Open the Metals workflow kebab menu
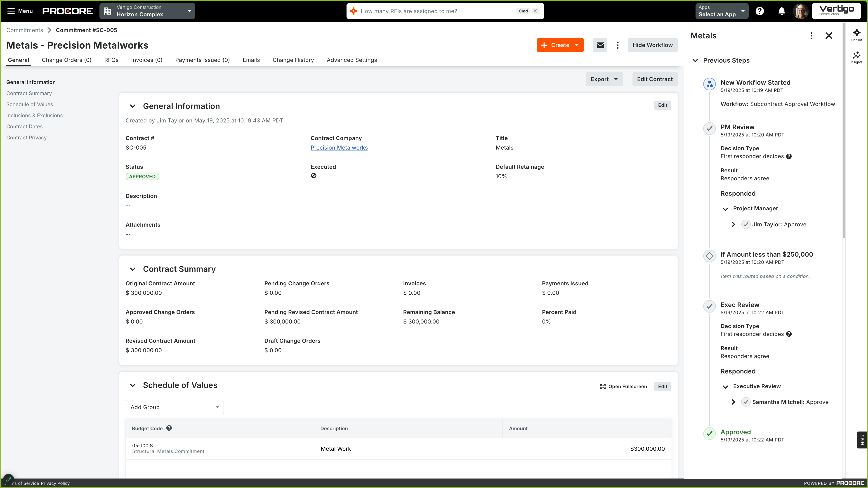868x488 pixels. pos(811,36)
